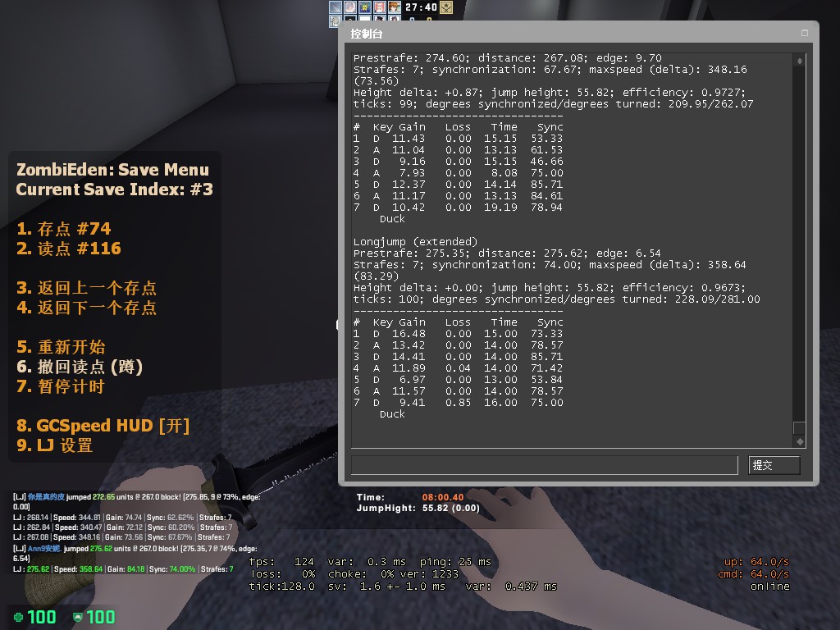Click the console scrollbar up arrow
840x630 pixels.
[x=799, y=61]
